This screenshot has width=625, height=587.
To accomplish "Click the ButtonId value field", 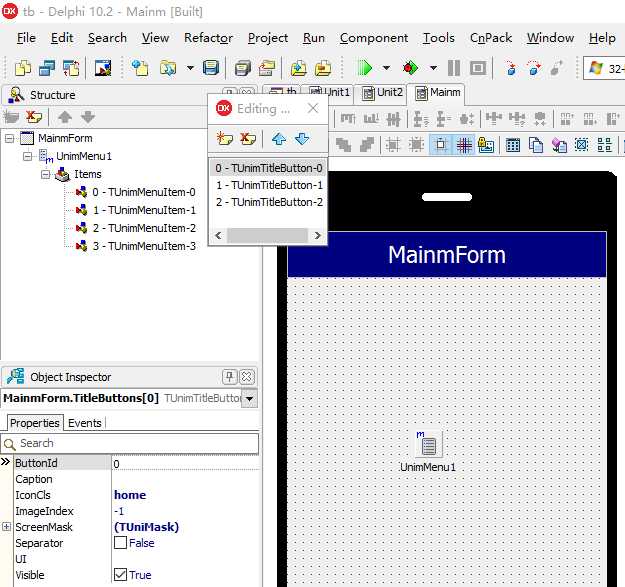I will 186,463.
